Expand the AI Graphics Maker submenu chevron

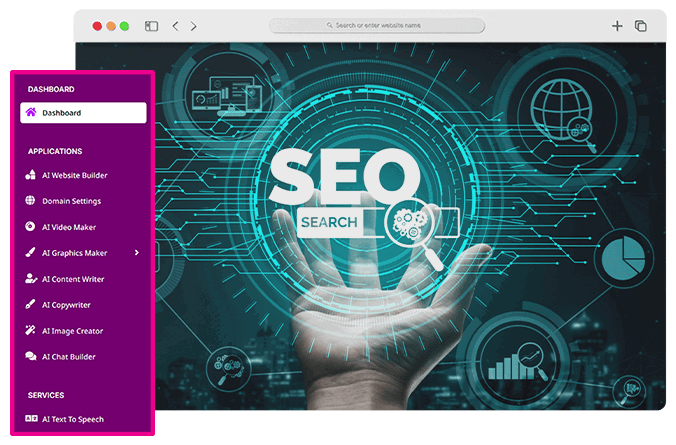[137, 253]
